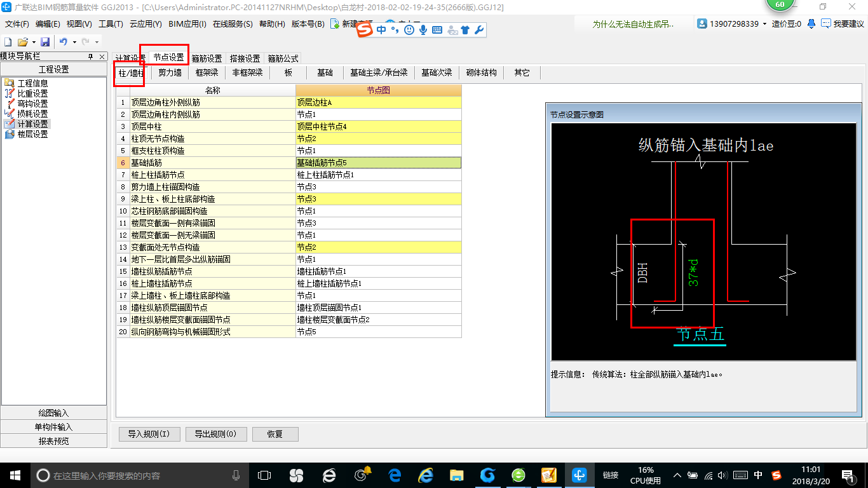Switch to the 搭接设置 tab
The image size is (868, 488).
245,58
